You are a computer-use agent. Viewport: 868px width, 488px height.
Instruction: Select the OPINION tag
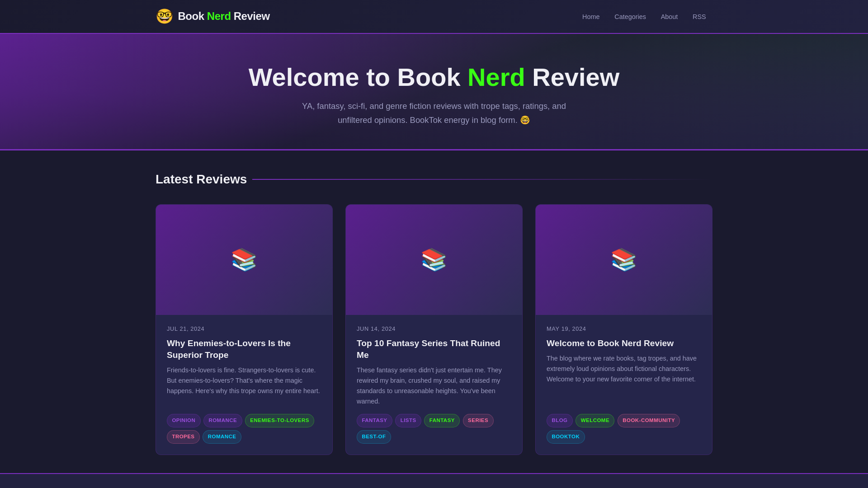(184, 421)
